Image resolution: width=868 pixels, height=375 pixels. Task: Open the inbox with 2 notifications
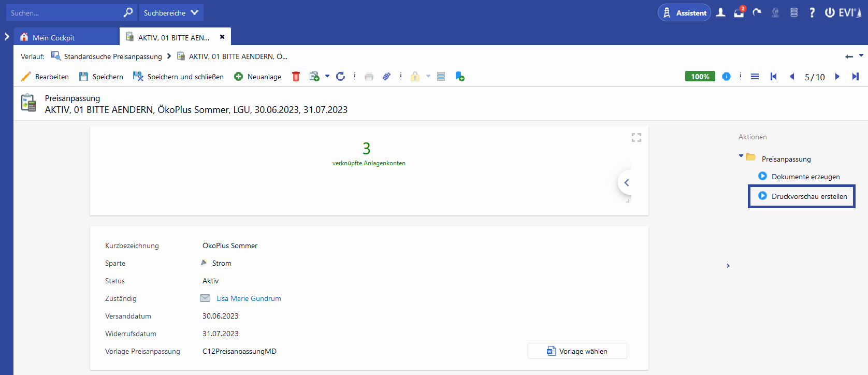point(739,13)
